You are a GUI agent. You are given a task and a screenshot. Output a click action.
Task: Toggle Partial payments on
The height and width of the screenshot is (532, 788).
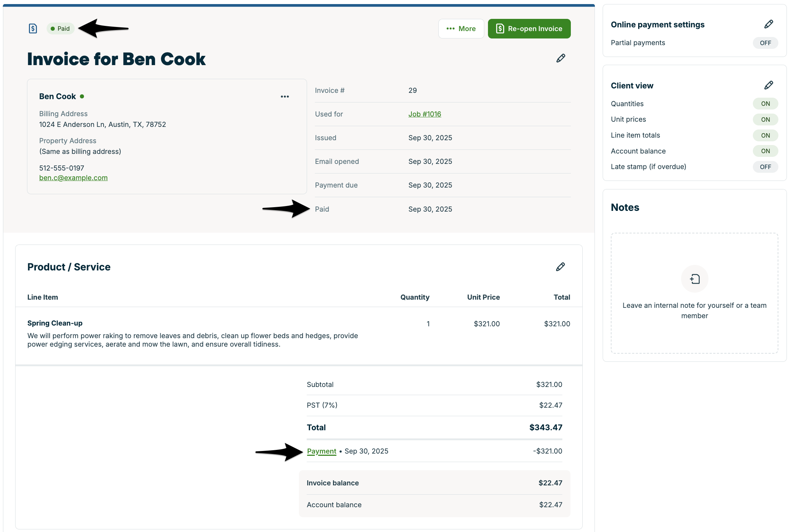click(765, 43)
